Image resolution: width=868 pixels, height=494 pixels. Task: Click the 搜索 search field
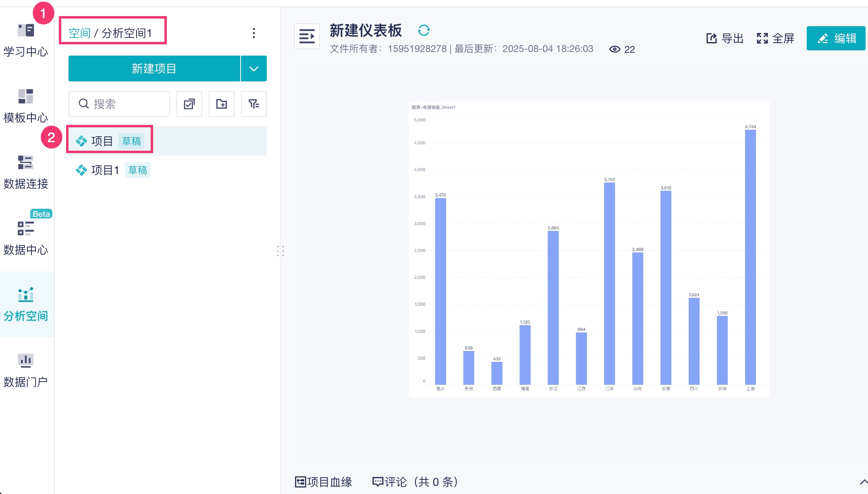119,104
